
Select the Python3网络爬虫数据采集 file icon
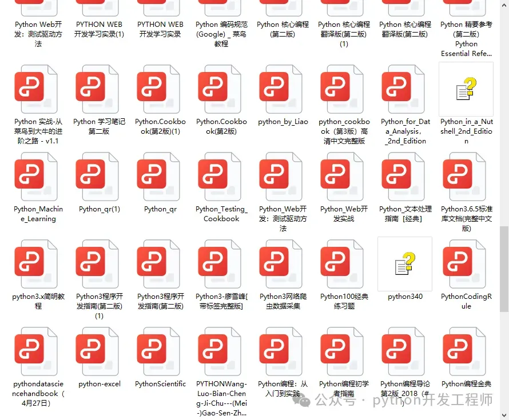[281, 263]
